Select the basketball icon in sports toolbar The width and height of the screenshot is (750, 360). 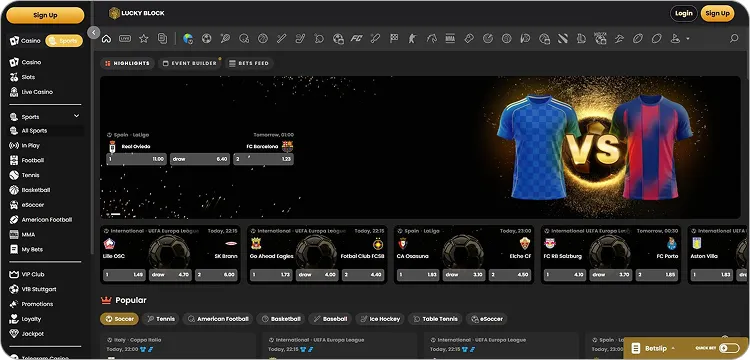click(x=263, y=39)
